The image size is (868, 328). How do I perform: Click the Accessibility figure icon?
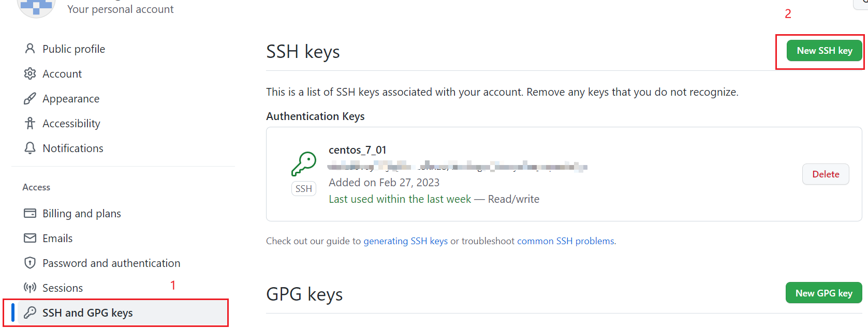30,123
